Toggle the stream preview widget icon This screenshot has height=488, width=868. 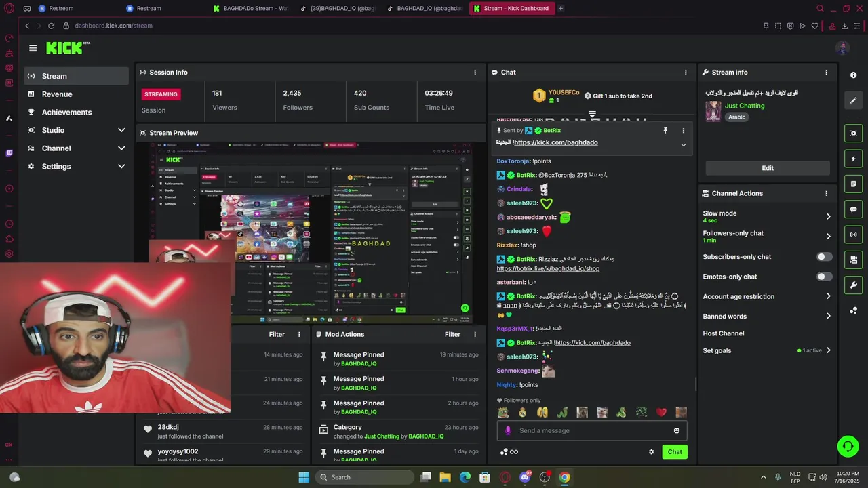point(854,134)
